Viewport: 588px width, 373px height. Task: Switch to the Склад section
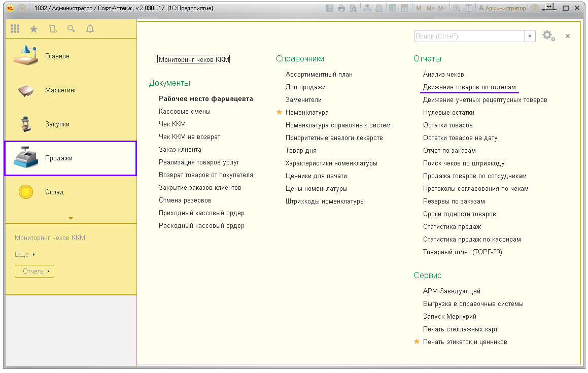click(x=54, y=192)
